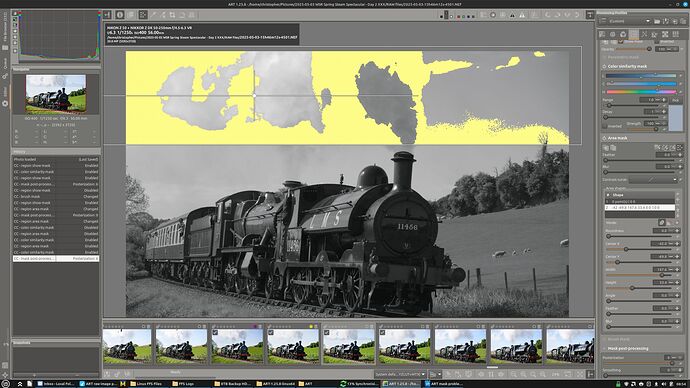690x388 pixels.
Task: Open the System default profile dropdown in bottom bar
Action: tap(400, 374)
